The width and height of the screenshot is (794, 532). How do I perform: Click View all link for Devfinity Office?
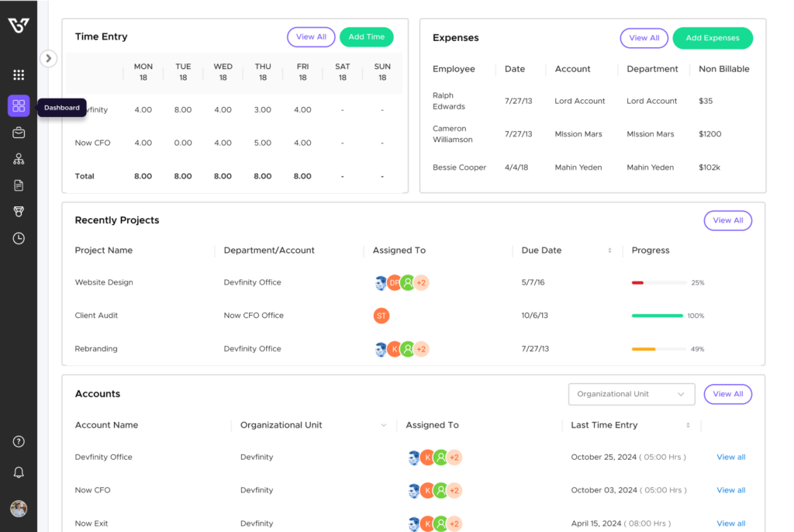(x=730, y=457)
